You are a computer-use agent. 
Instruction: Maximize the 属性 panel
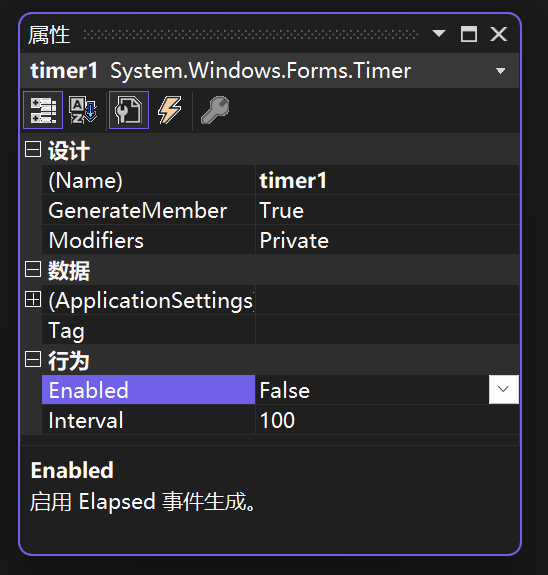pyautogui.click(x=469, y=34)
